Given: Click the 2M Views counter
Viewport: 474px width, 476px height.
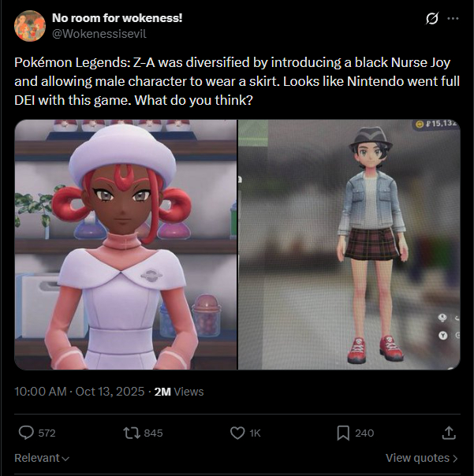Looking at the screenshot, I should coord(179,392).
